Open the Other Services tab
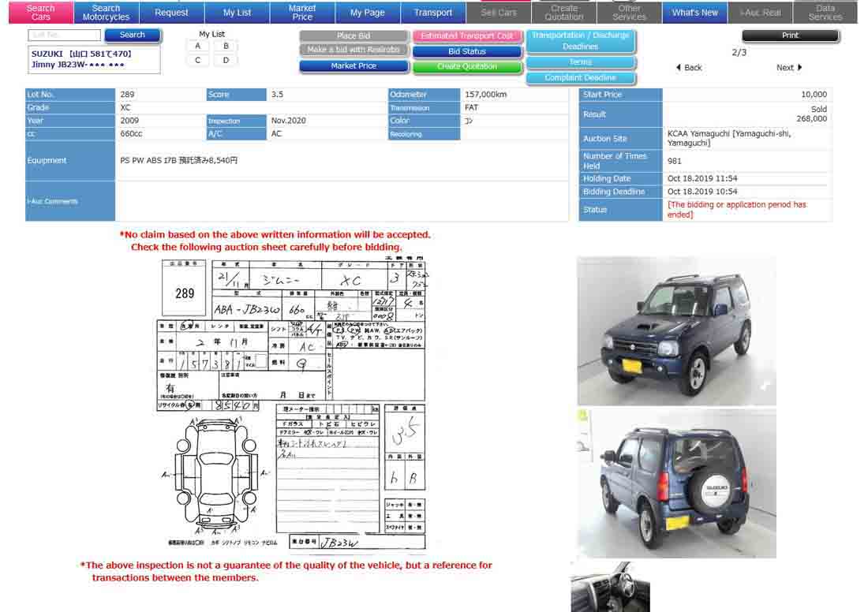Image resolution: width=868 pixels, height=612 pixels. (629, 12)
